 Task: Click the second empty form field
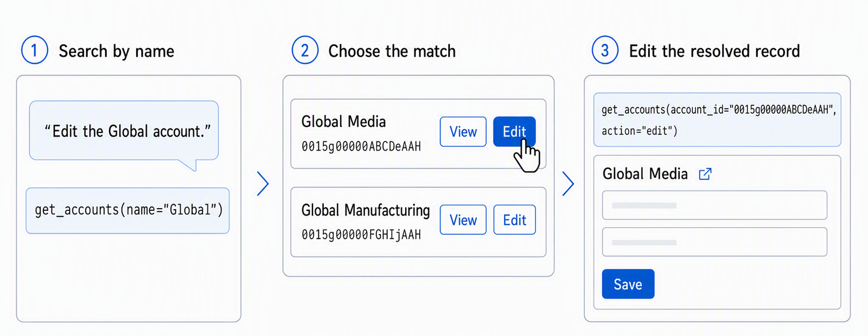coord(714,242)
